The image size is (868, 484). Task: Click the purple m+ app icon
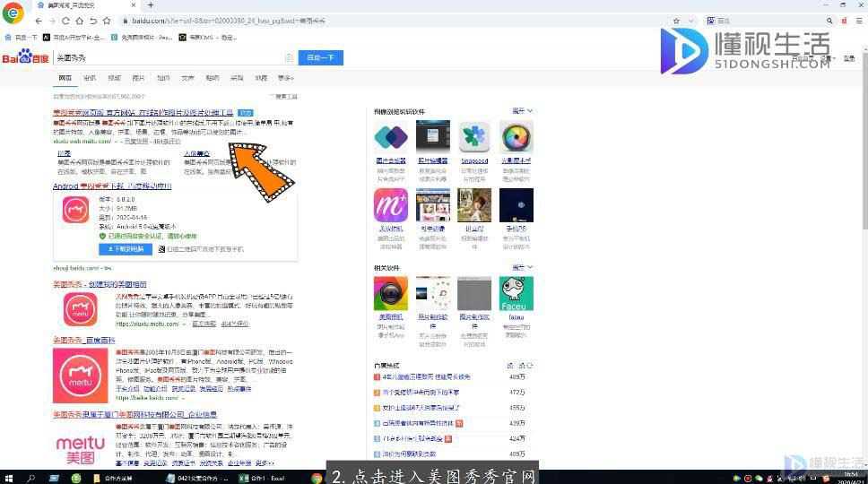coord(391,205)
